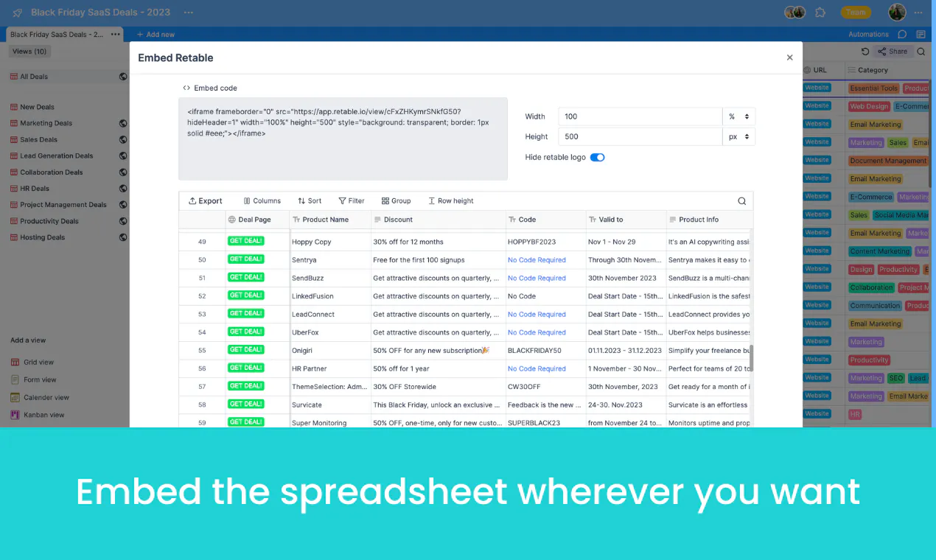
Task: Click inside the Height input field
Action: [640, 136]
